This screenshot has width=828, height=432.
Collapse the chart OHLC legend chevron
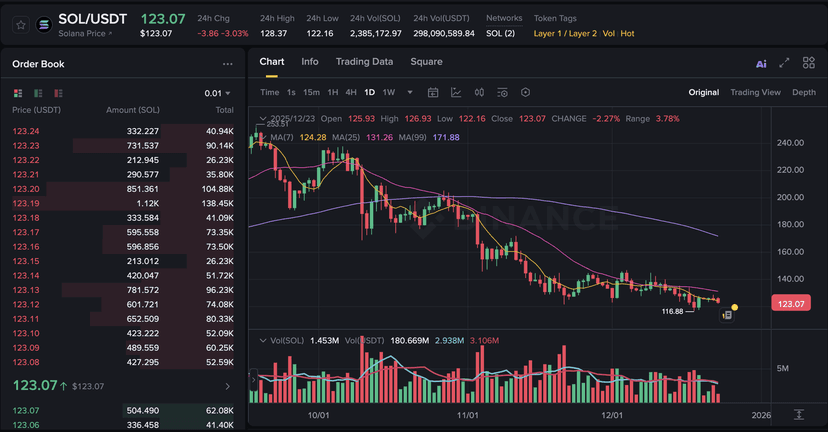point(262,118)
